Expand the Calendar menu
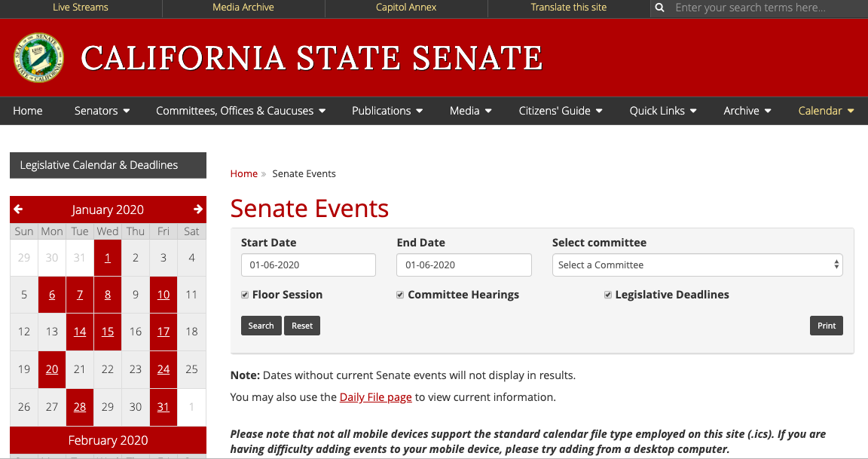Viewport: 868px width, 459px height. point(826,111)
